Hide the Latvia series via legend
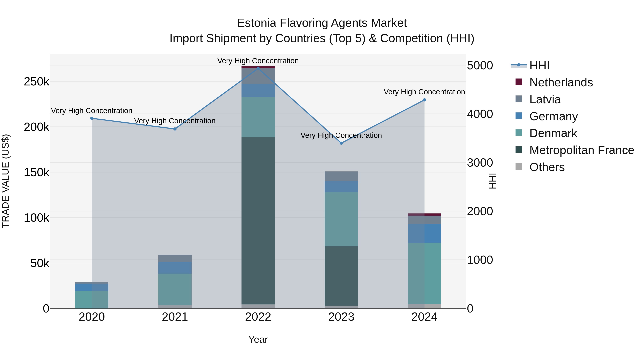Screen dimensions: 644x362 pos(538,99)
